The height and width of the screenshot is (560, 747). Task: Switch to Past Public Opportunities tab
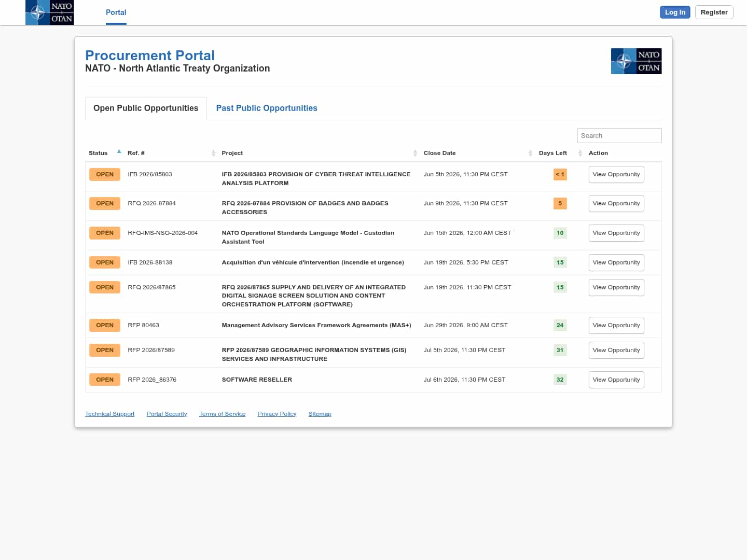(267, 108)
